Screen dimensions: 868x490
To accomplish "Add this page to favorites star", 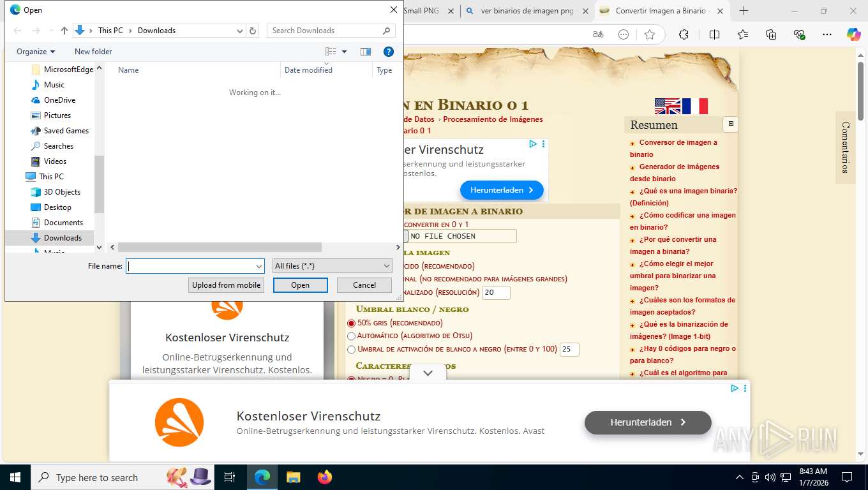I will tap(650, 34).
